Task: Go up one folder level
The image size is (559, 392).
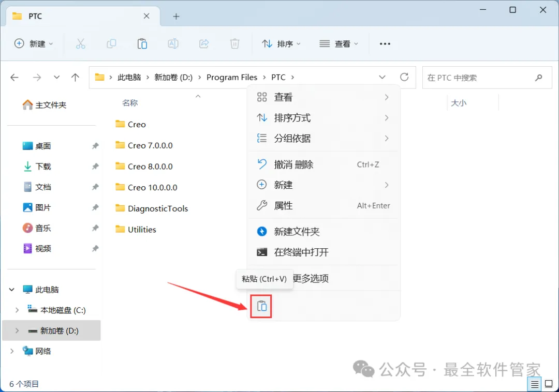Action: click(x=75, y=77)
